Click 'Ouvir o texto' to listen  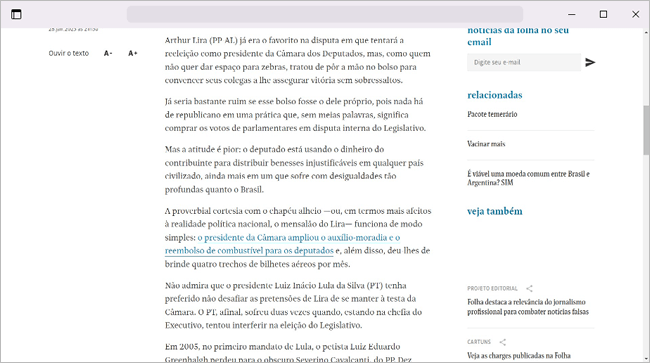pos(69,53)
